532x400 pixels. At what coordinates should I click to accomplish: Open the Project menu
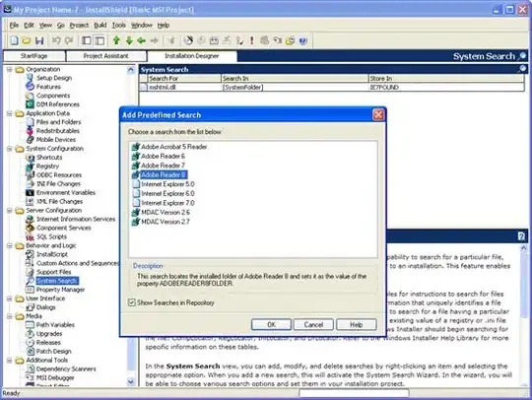79,25
